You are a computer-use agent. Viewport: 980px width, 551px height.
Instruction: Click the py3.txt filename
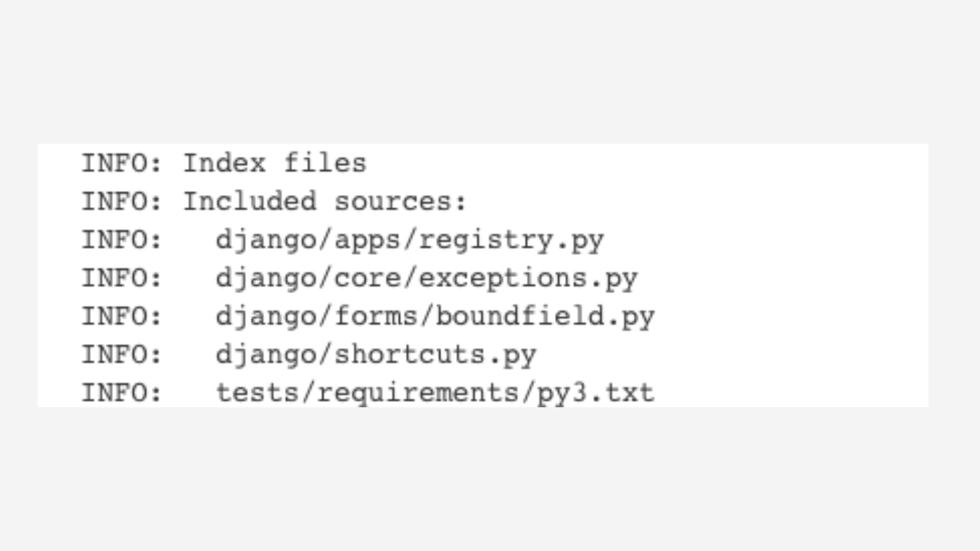click(x=595, y=393)
